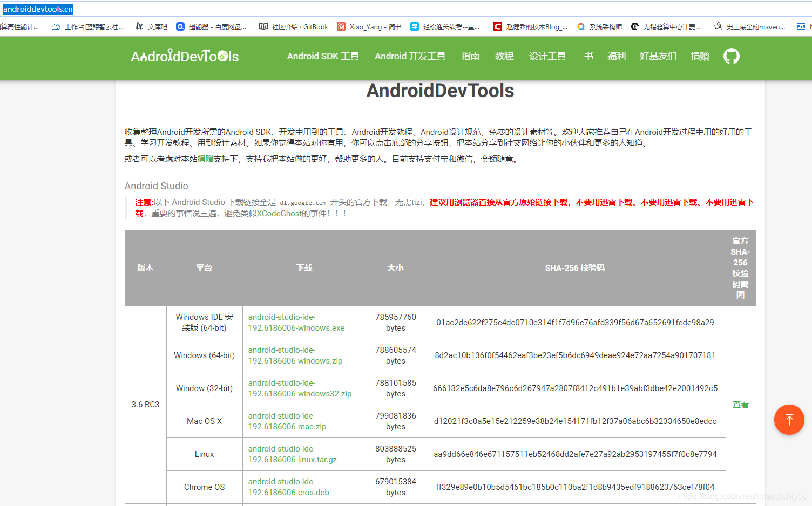Open the 设计工具 menu

pyautogui.click(x=547, y=56)
